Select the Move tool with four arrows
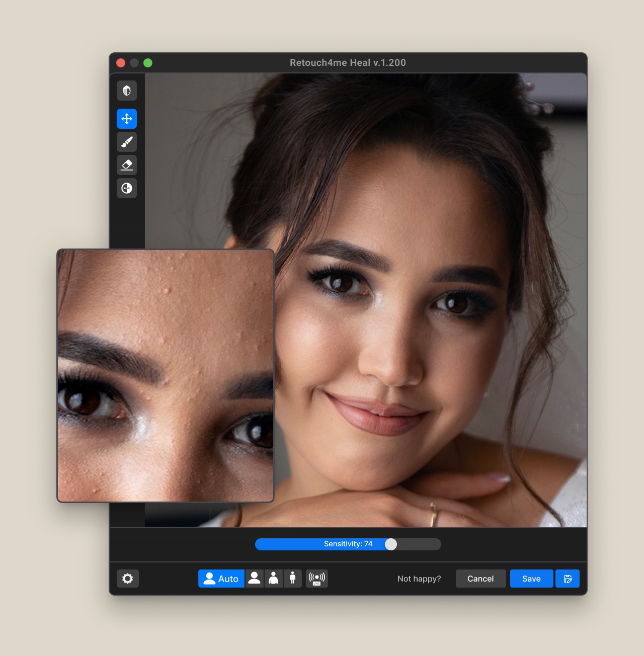 coord(127,119)
